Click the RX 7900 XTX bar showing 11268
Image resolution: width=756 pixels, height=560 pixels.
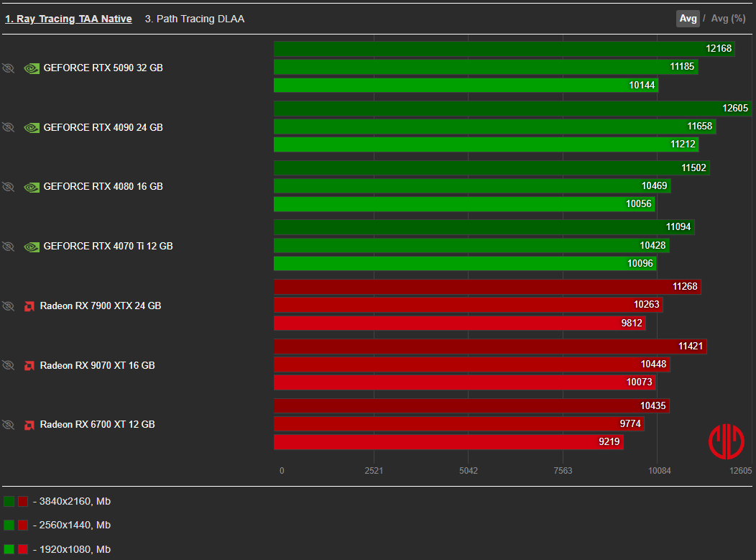(x=487, y=287)
